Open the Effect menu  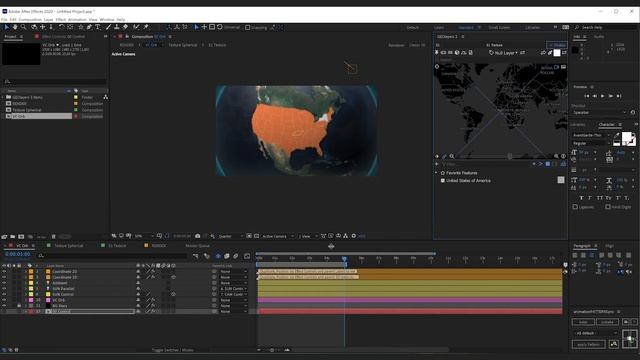pos(60,20)
